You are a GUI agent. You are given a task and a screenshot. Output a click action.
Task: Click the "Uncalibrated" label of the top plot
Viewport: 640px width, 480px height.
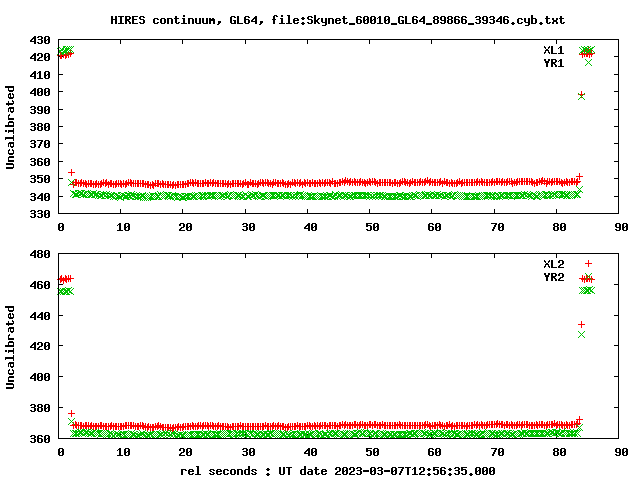coord(10,127)
